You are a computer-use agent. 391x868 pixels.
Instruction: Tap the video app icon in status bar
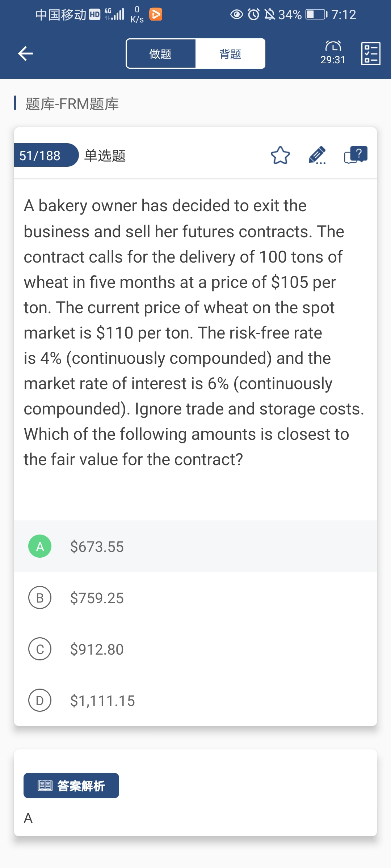[156, 14]
